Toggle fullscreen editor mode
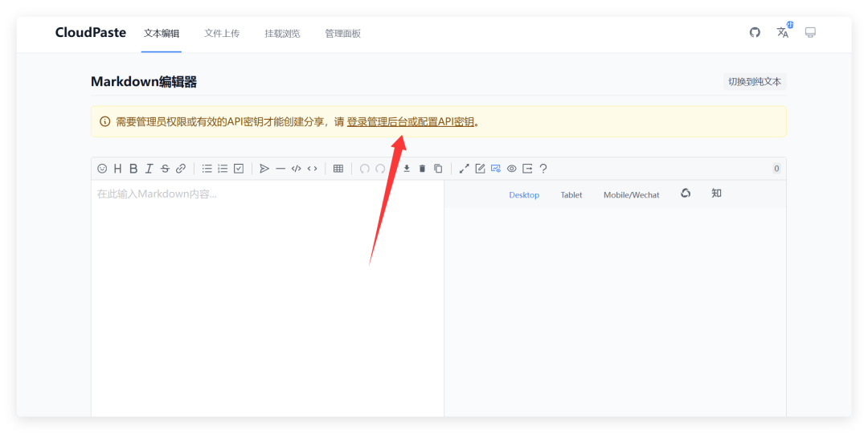Screen dimensions: 868x433 coord(465,169)
